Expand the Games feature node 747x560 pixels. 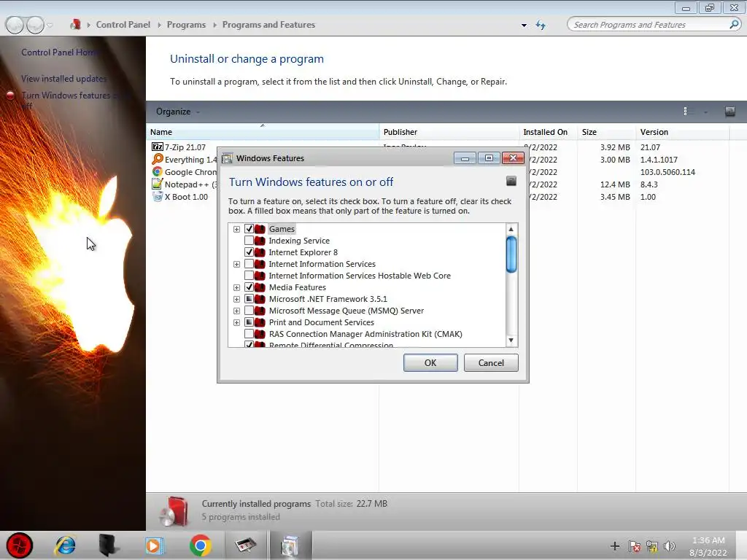[x=236, y=229]
